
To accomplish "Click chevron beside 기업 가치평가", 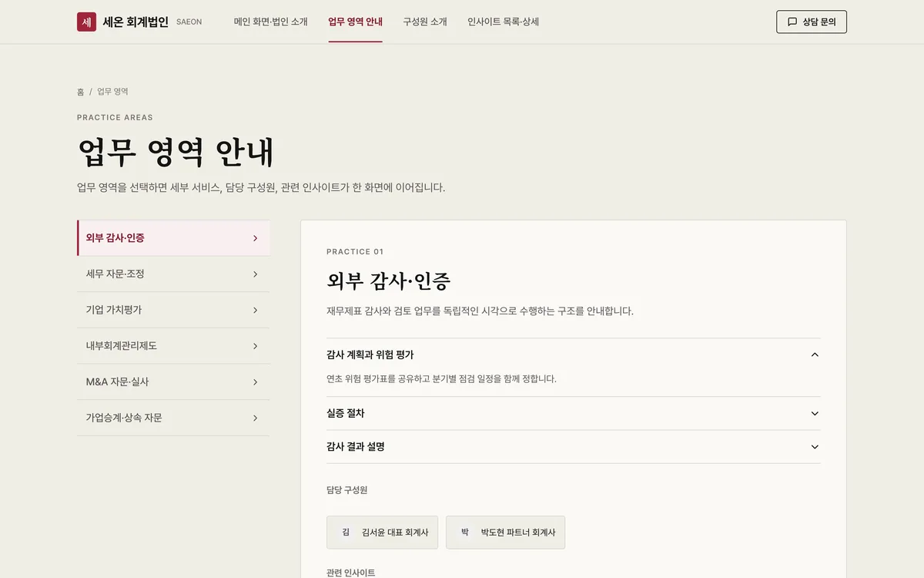I will 256,310.
